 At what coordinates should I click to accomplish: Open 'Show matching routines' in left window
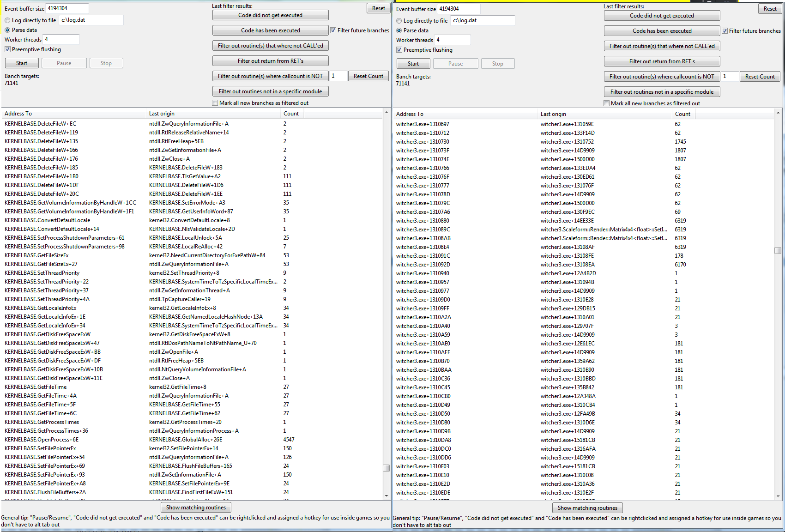coord(196,508)
